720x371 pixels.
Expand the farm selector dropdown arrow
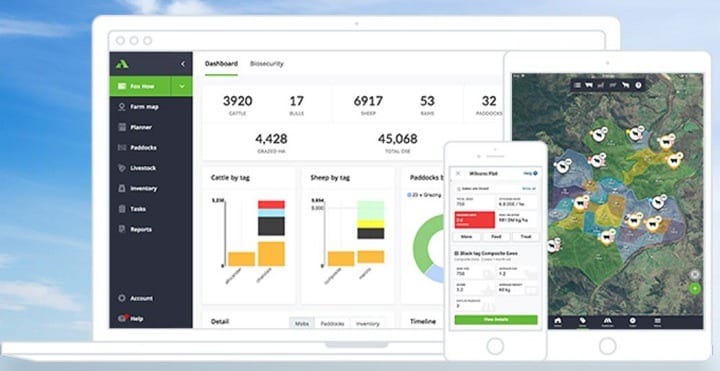tap(182, 86)
